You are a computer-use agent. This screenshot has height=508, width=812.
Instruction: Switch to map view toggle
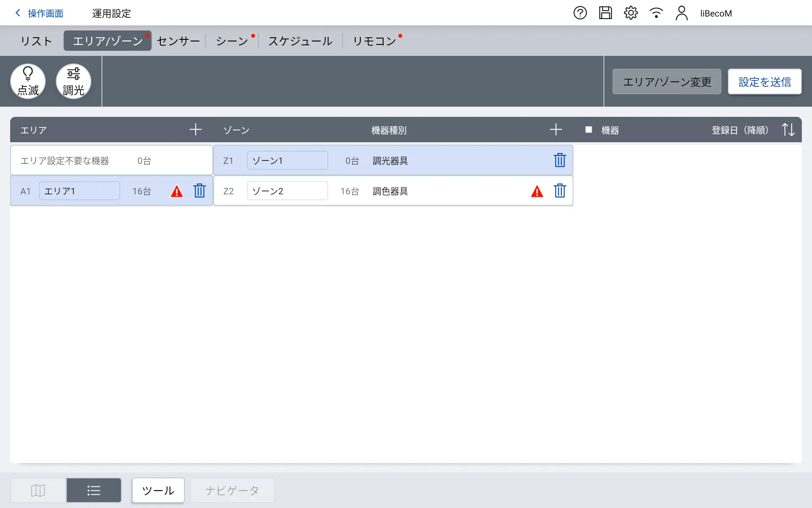pyautogui.click(x=38, y=490)
